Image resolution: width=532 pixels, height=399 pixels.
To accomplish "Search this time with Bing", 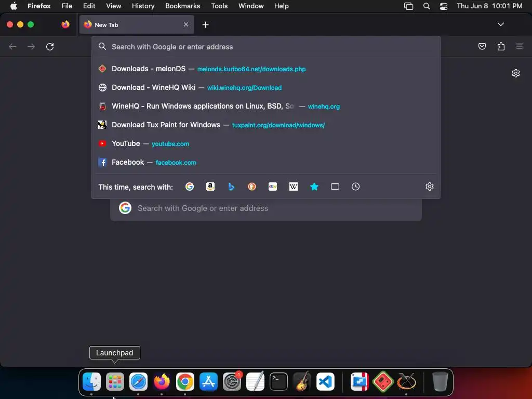I will point(231,187).
